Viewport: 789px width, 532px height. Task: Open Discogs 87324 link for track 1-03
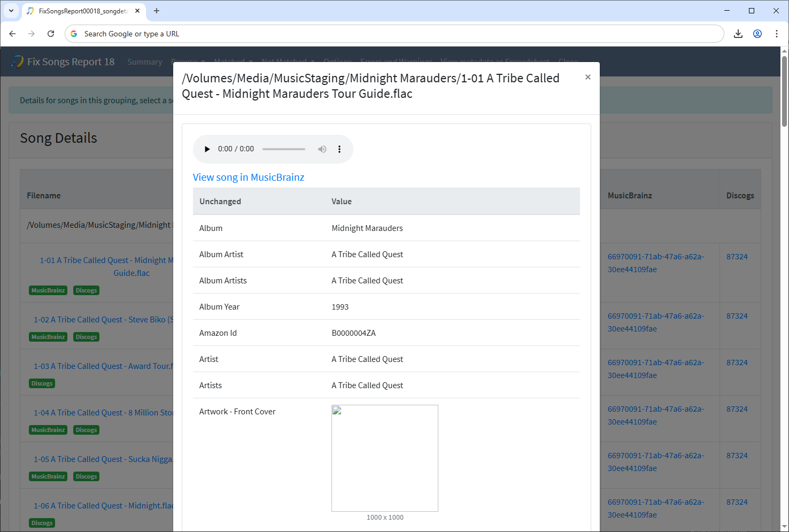click(737, 363)
